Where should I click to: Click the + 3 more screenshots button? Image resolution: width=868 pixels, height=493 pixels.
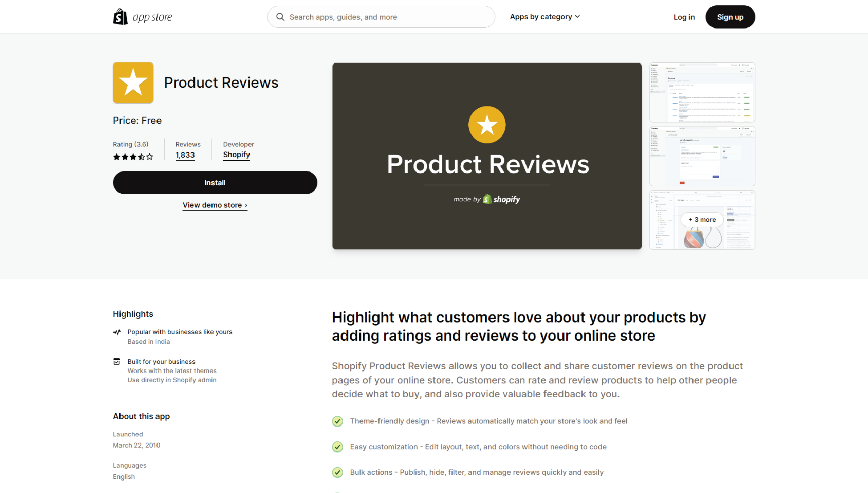coord(702,220)
